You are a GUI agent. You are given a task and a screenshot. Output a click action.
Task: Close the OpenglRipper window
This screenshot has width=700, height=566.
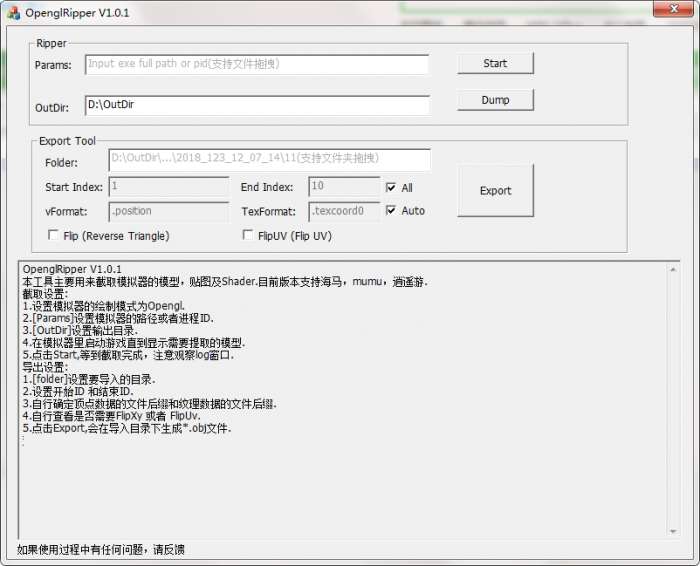675,9
